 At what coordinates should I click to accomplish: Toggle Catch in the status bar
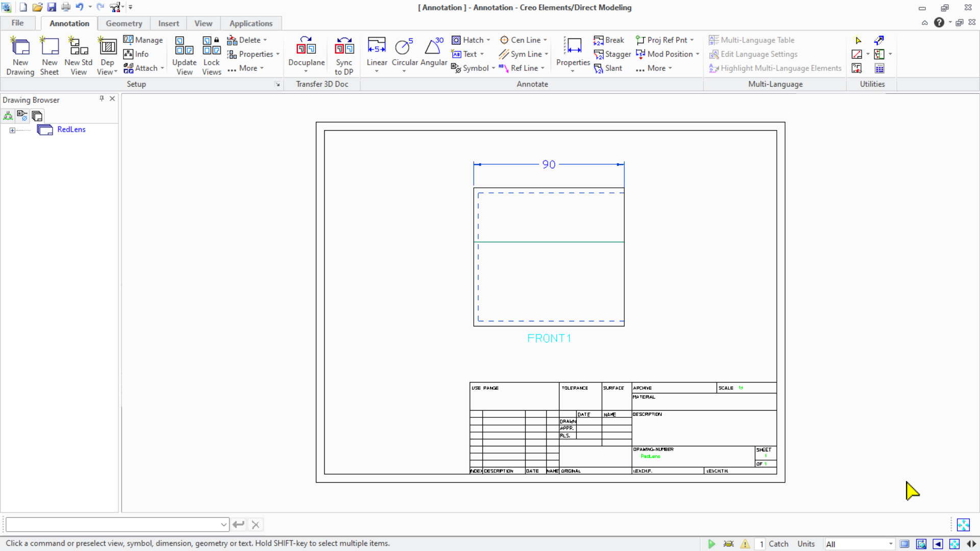[x=778, y=544]
